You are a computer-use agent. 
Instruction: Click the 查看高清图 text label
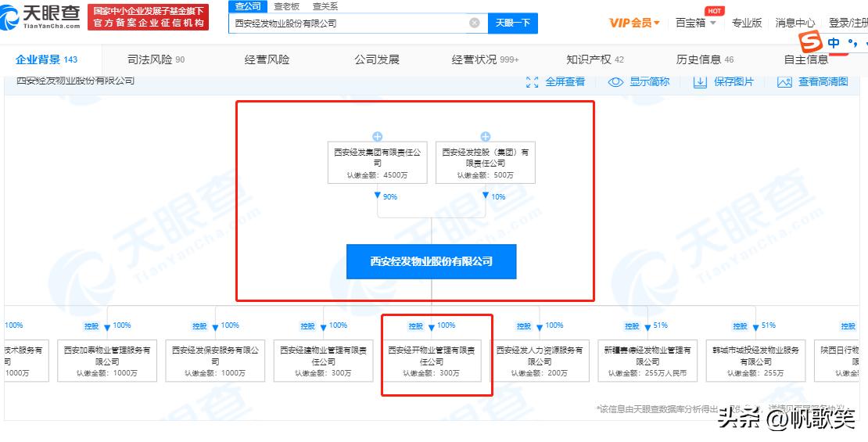823,82
